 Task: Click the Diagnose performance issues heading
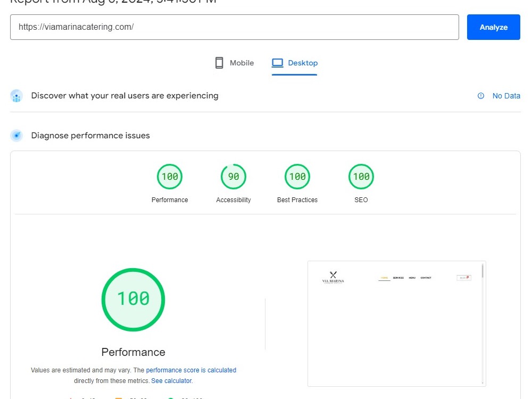point(90,136)
